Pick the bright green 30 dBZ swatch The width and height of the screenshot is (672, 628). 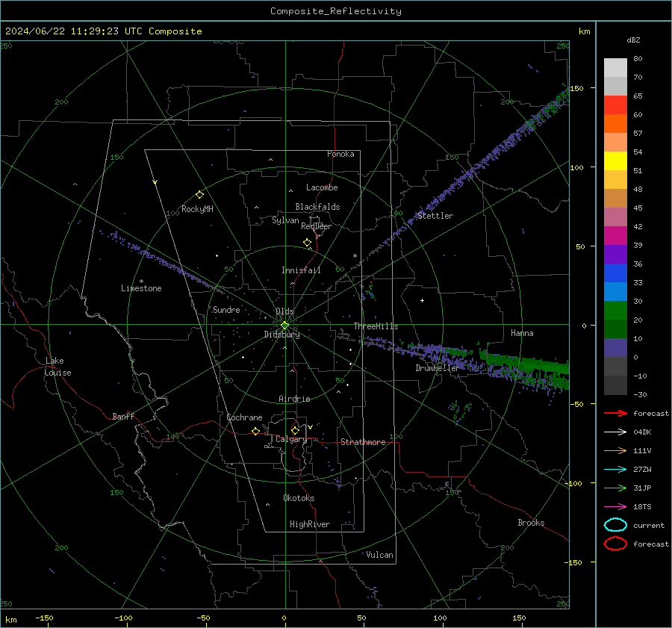point(615,310)
